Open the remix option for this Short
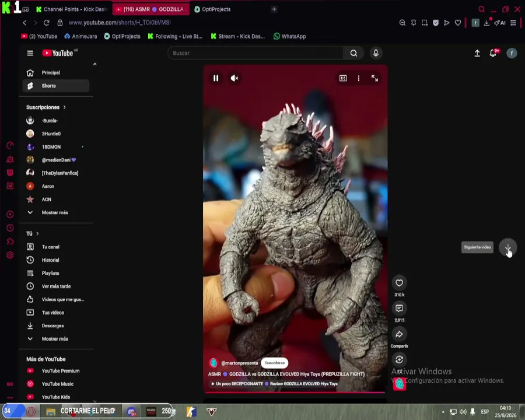 [399, 360]
